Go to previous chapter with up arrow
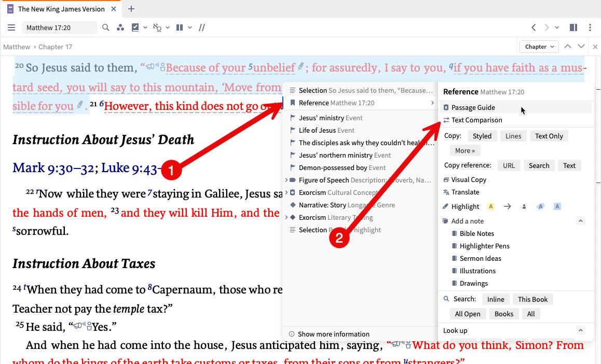The width and height of the screenshot is (601, 364). [x=568, y=46]
